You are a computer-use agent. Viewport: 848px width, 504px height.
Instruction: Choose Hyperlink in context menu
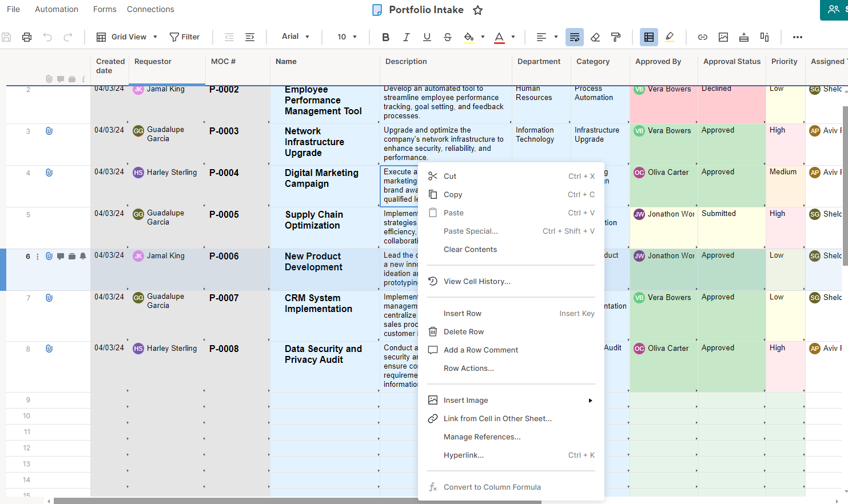coord(511,455)
